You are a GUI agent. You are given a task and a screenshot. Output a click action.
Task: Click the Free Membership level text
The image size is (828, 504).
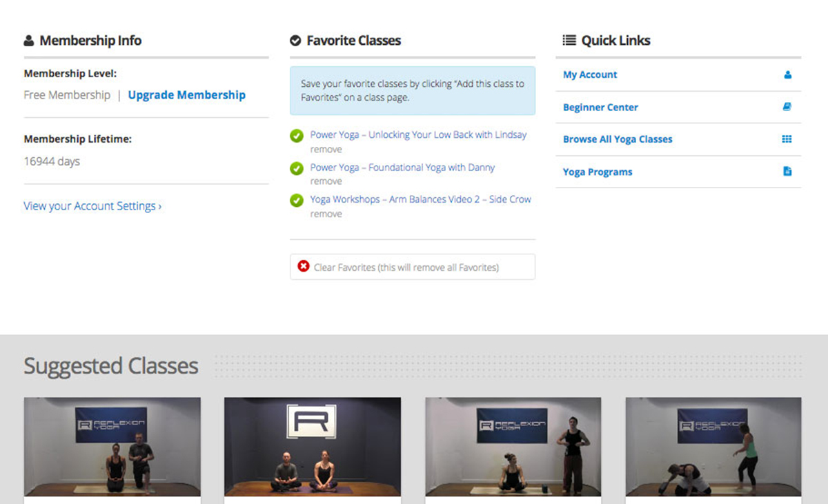click(x=67, y=95)
